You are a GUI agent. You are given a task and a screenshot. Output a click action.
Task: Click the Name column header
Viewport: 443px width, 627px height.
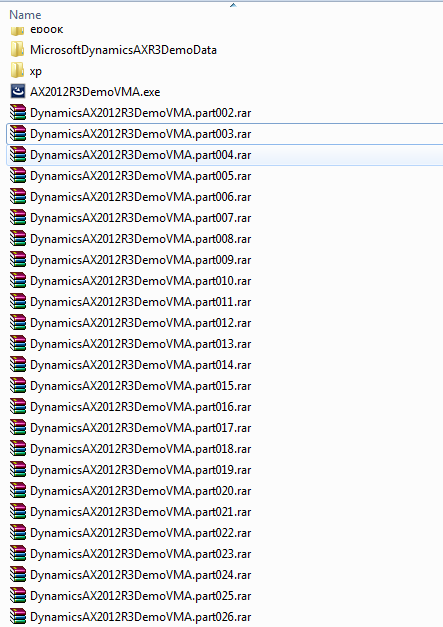pyautogui.click(x=25, y=15)
